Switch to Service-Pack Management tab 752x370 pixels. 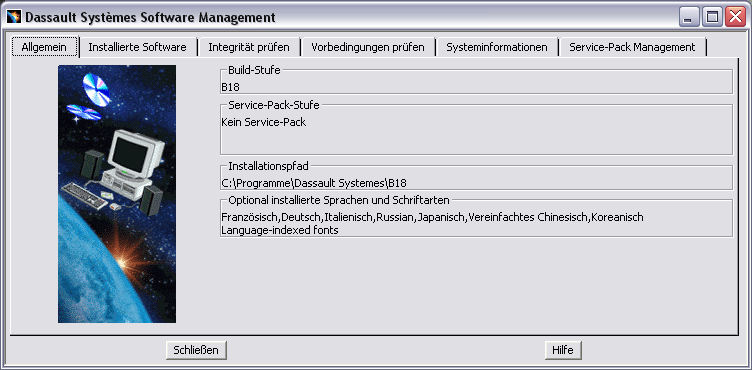point(632,47)
